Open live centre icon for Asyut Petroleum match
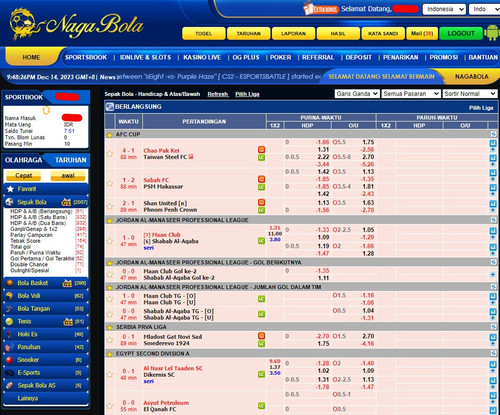The image size is (500, 415). [261, 406]
